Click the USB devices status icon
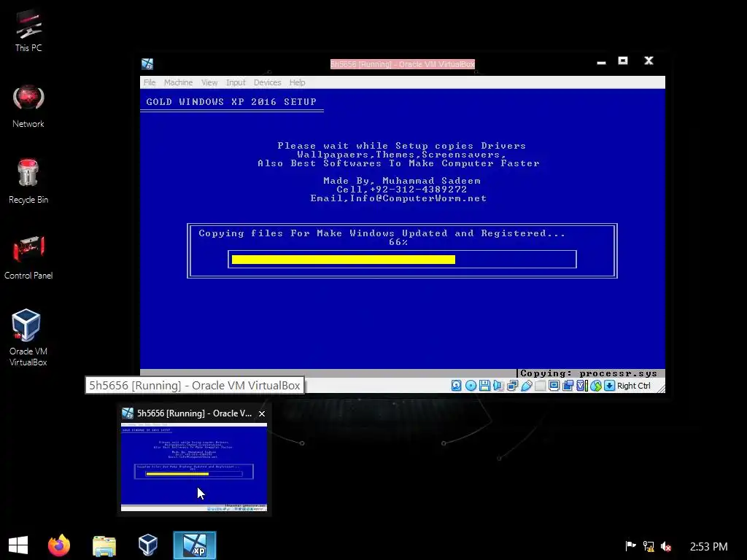The height and width of the screenshot is (560, 747). 527,386
